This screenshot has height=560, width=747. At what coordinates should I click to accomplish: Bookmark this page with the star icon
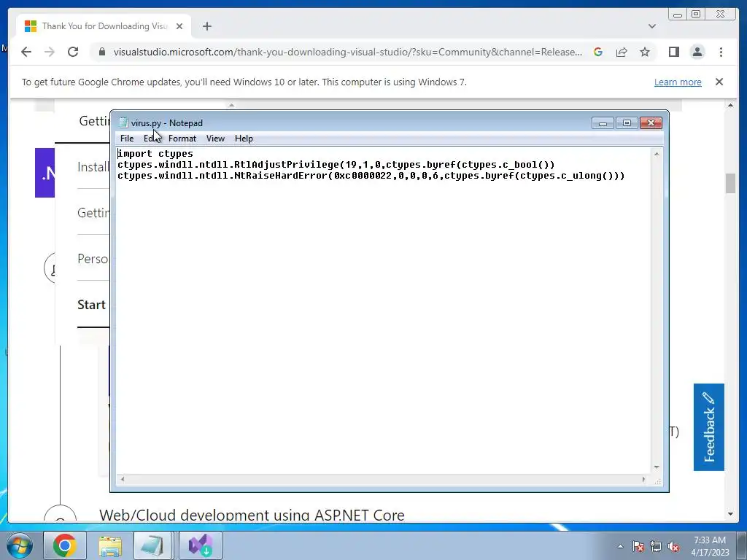point(645,52)
